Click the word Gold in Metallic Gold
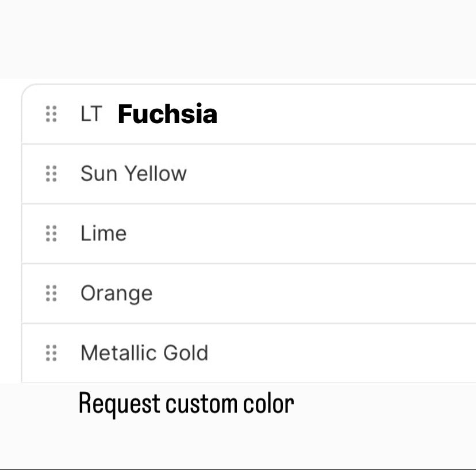The image size is (476, 470). (186, 353)
